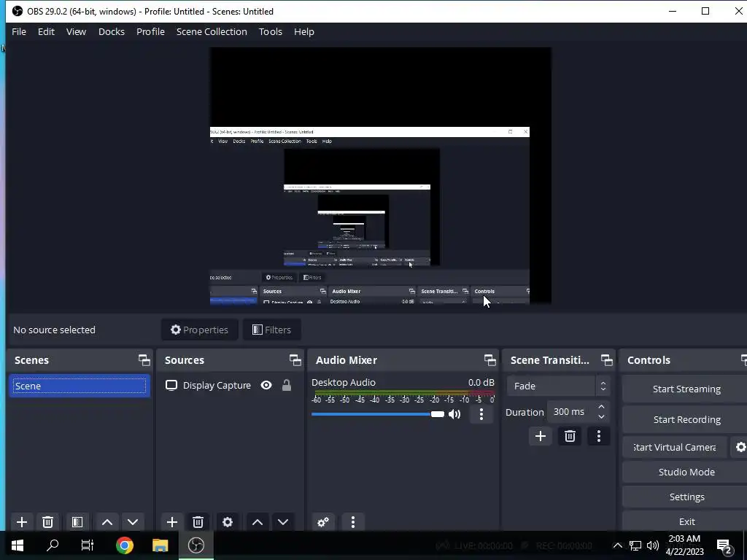Open taskbar search magnifier
This screenshot has width=747, height=560.
coord(53,545)
